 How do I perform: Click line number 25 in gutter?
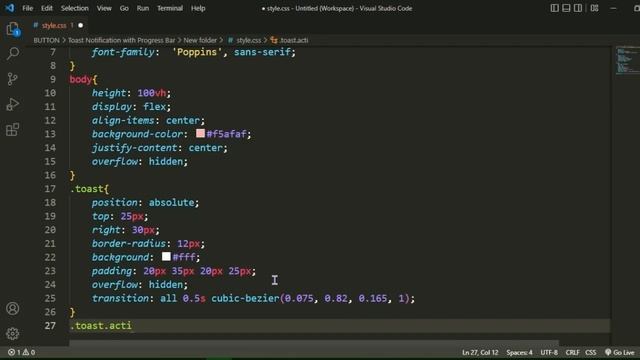(50, 298)
